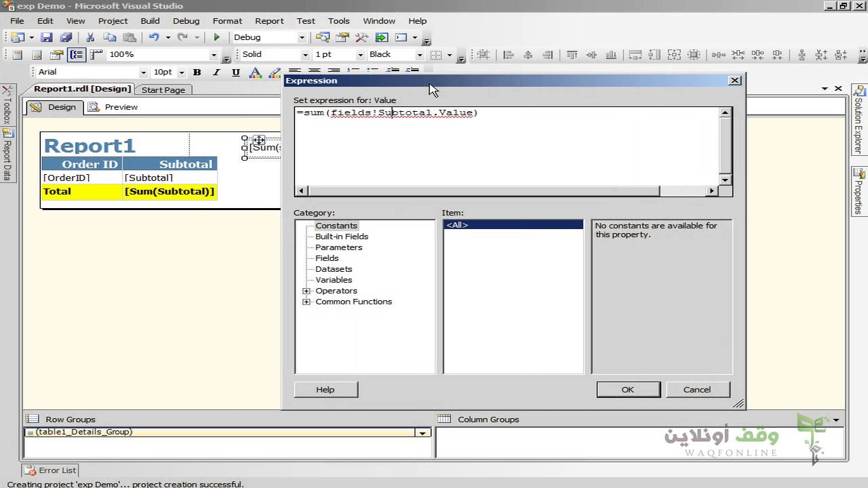Toggle the ruler display icon
The height and width of the screenshot is (488, 868).
(96, 55)
